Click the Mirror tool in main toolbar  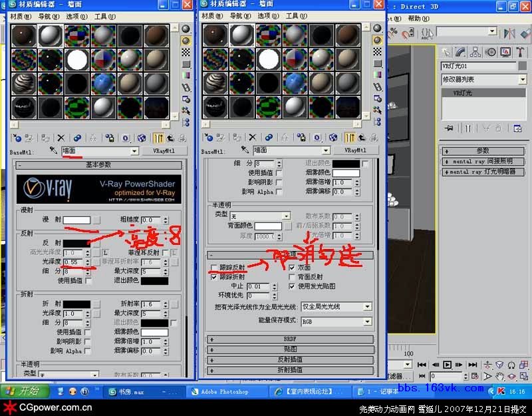coord(509,34)
